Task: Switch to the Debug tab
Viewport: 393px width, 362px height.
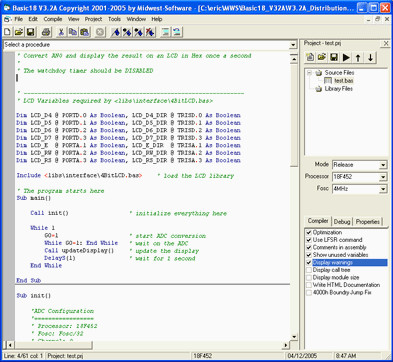Action: [x=342, y=222]
